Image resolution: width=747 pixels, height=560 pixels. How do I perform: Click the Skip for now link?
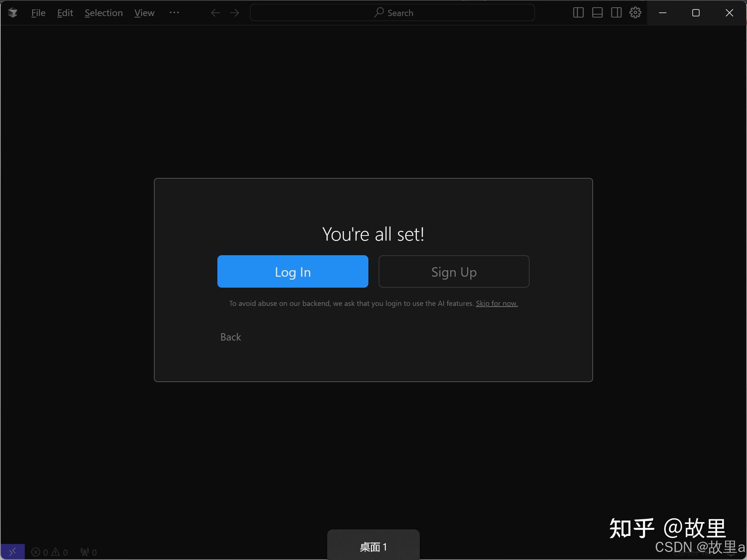[x=496, y=303]
